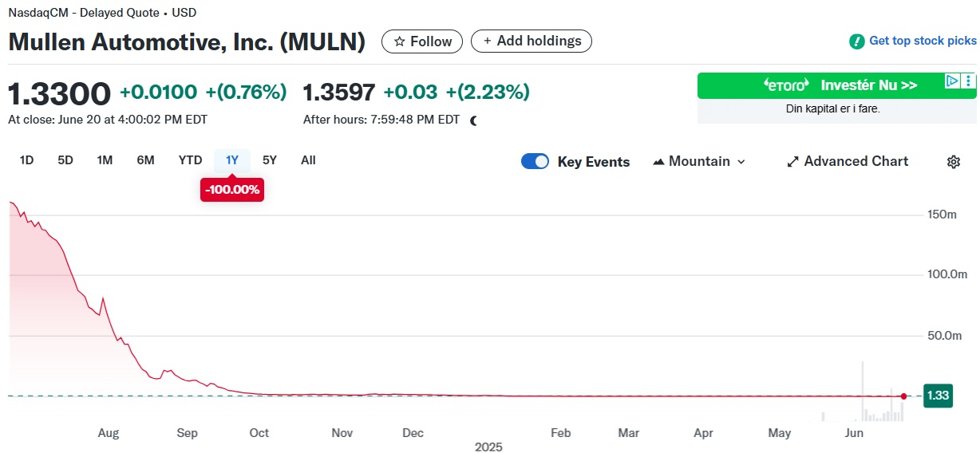Click the closing price 1.3300
Viewport: 980px width, 453px height.
click(x=59, y=93)
